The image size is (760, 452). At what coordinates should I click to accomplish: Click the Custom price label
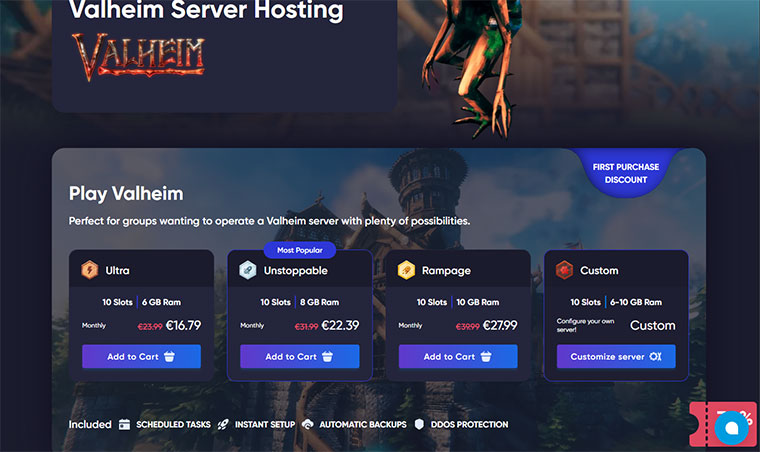pos(652,325)
